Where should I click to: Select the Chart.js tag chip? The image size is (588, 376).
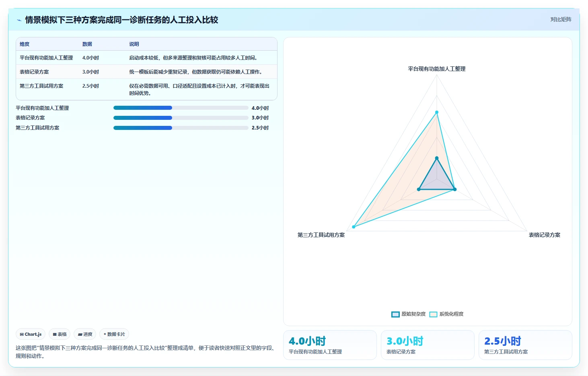[x=31, y=334]
